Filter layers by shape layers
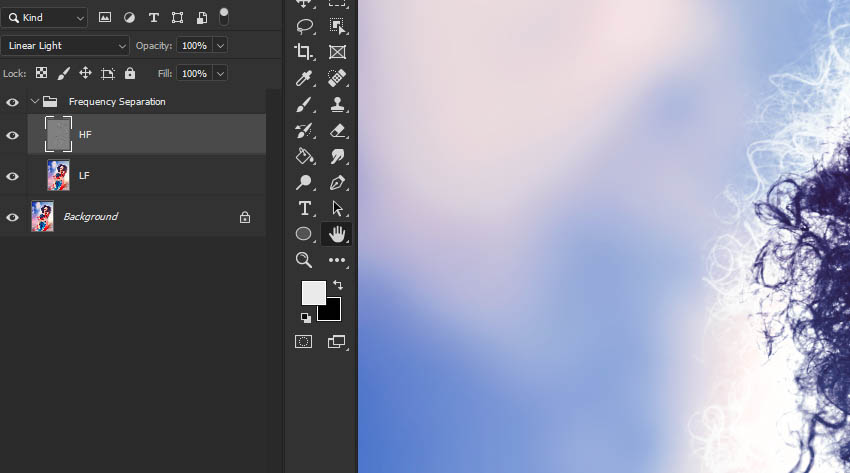This screenshot has width=850, height=473. (x=177, y=17)
